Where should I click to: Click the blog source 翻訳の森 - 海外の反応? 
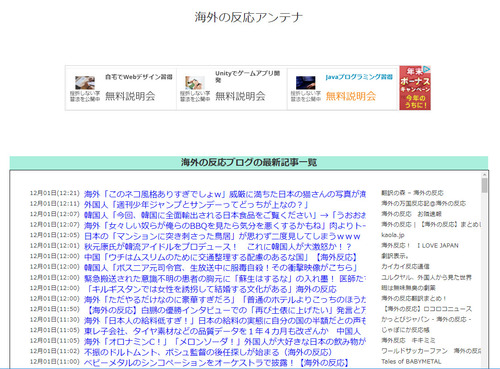coord(412,193)
